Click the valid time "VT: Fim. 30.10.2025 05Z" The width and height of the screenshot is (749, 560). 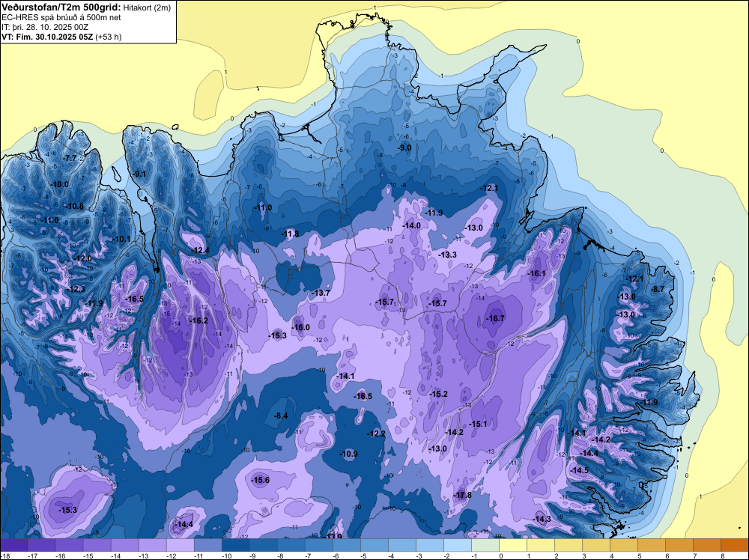[48, 37]
